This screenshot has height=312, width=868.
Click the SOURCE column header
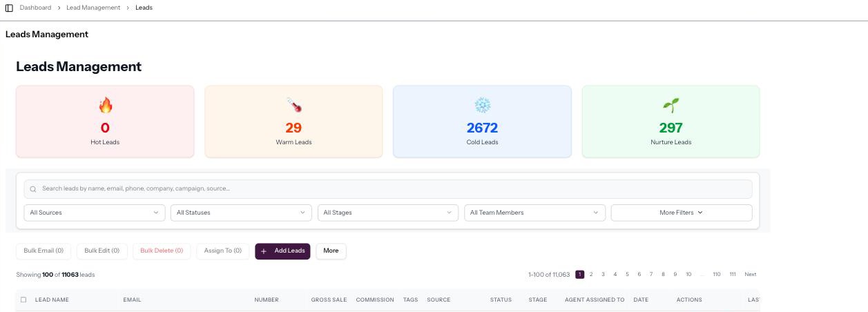(x=438, y=300)
